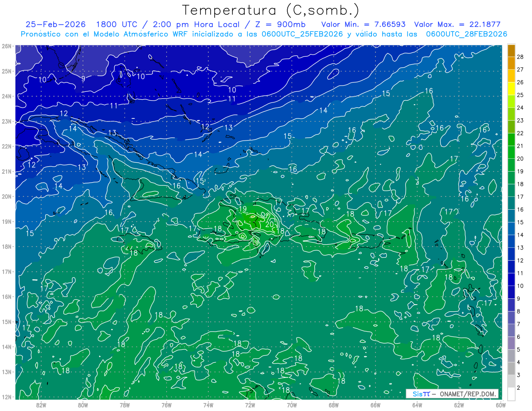Viewport: 532px width, 411px height.
Task: Click the orange-brown top swatch of the color legend
Action: pos(511,51)
